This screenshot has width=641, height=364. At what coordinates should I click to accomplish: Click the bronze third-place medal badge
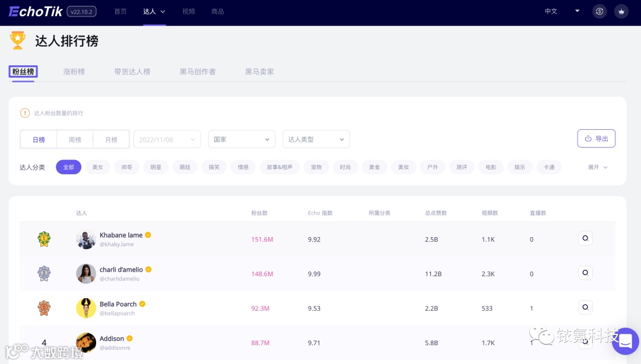[x=44, y=308]
